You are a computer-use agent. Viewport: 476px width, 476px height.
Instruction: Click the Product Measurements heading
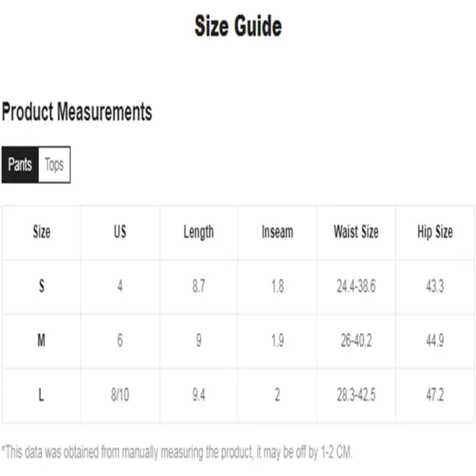(76, 112)
